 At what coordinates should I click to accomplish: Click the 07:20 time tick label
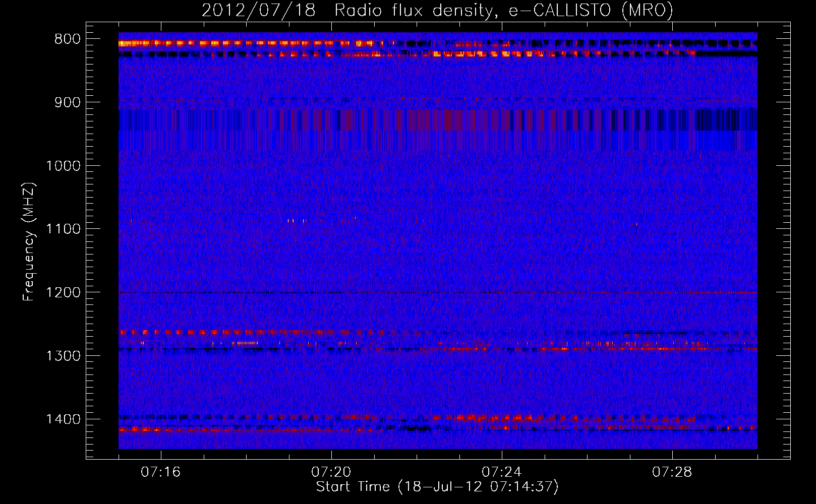(331, 472)
